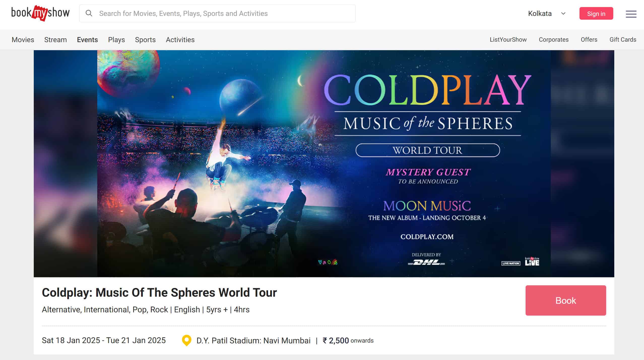This screenshot has height=360, width=644.
Task: Click Sign in
Action: click(x=596, y=13)
